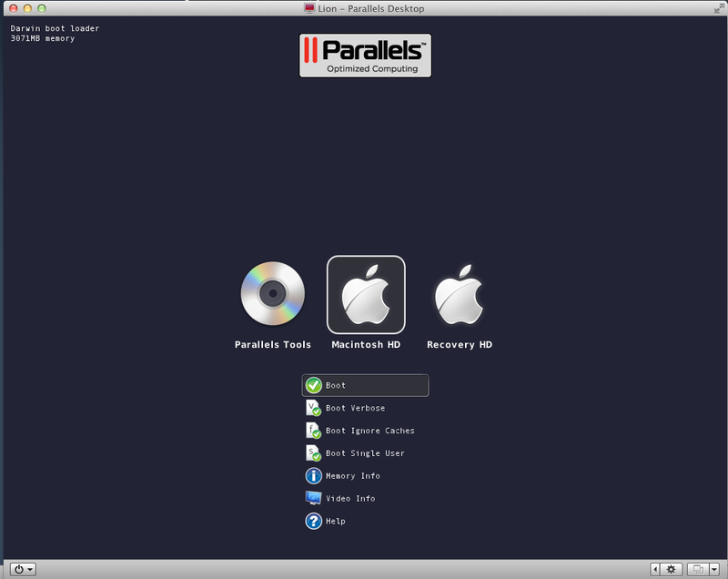
Task: Open the gear configuration menu
Action: [672, 569]
